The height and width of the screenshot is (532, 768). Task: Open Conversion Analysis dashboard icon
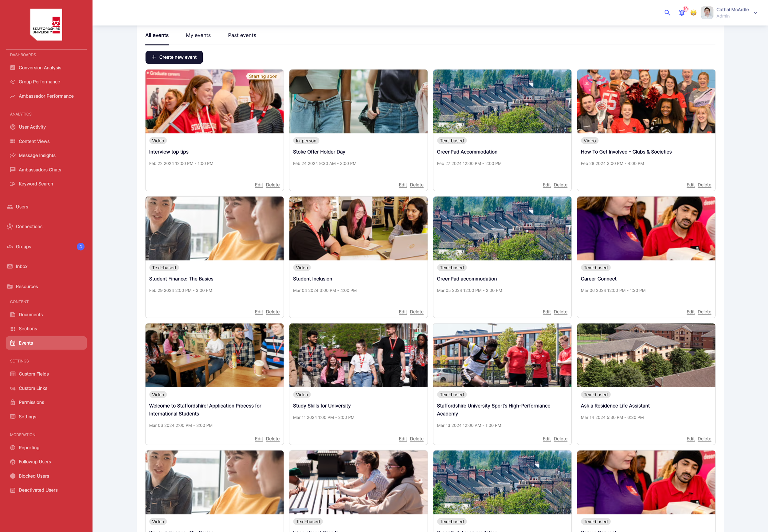pos(13,68)
